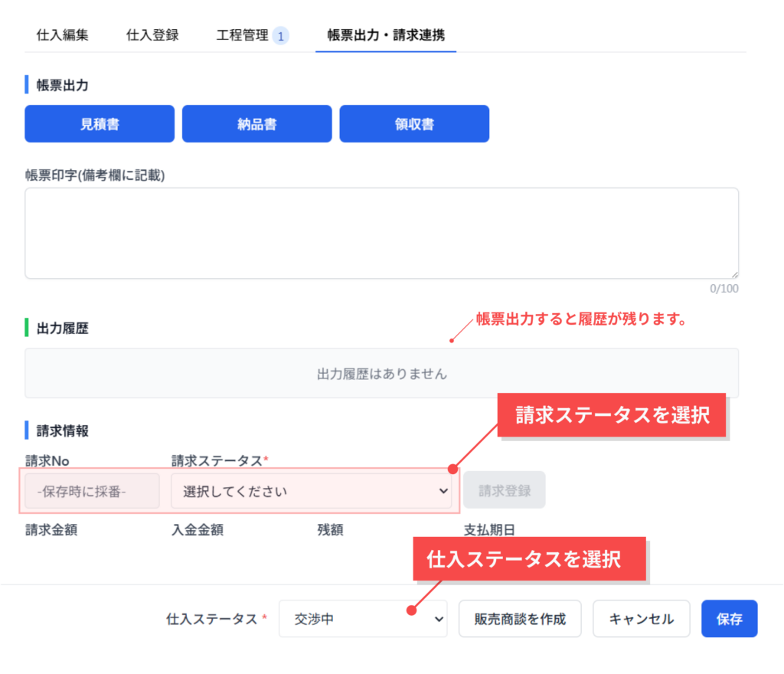
Task: Click the 請求No field
Action: point(92,491)
